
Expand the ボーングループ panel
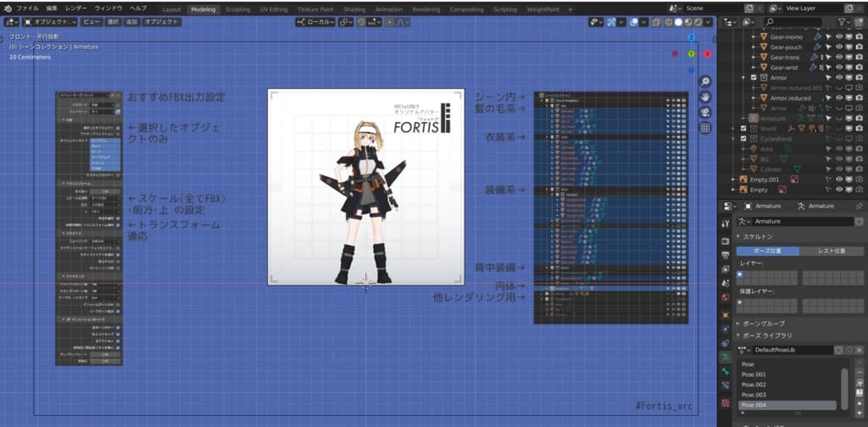763,324
